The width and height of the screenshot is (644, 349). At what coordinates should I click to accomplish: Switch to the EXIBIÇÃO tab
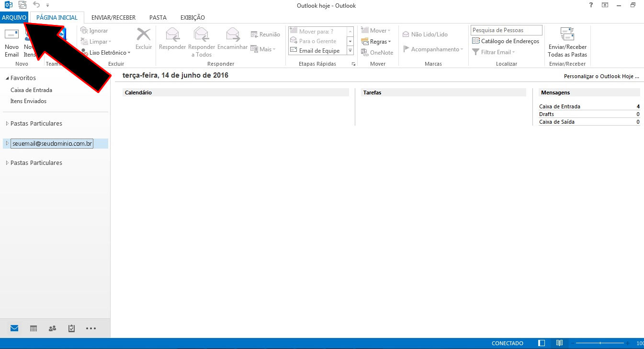[x=192, y=17]
